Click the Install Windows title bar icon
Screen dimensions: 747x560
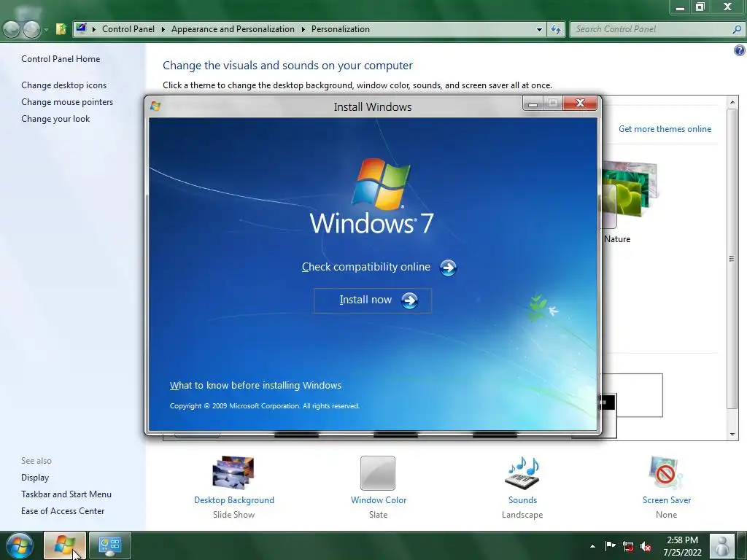[x=155, y=106]
